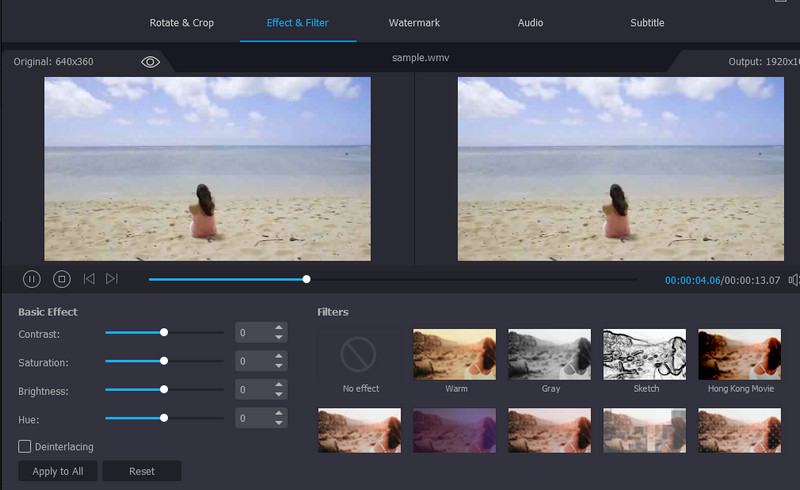Pause the video playback
This screenshot has height=490, width=800.
click(x=32, y=280)
